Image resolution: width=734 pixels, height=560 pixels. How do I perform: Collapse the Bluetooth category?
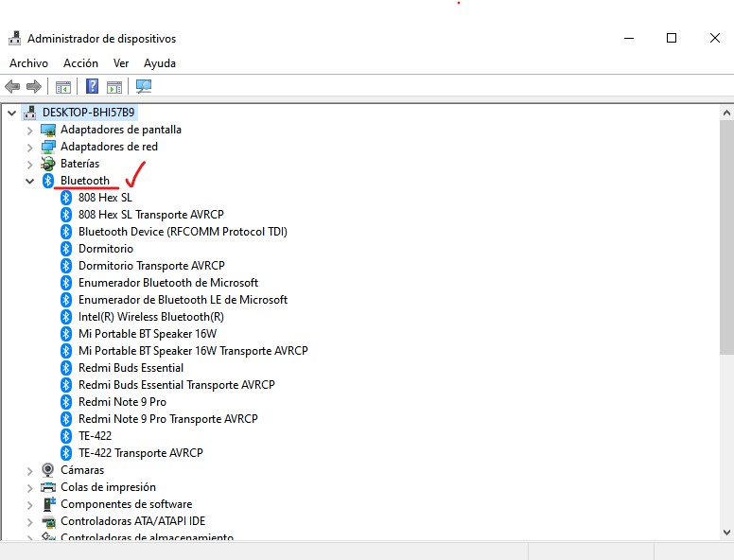(29, 182)
